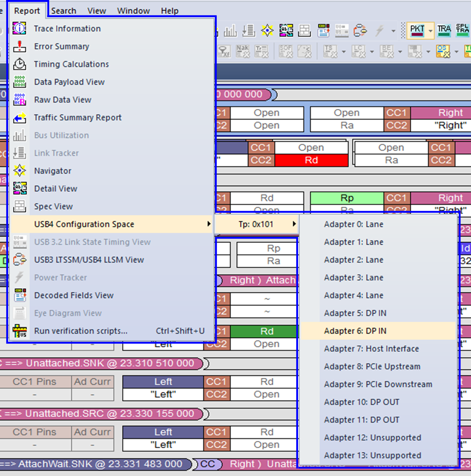
Task: Select the Data Payload View icon
Action: 20,82
